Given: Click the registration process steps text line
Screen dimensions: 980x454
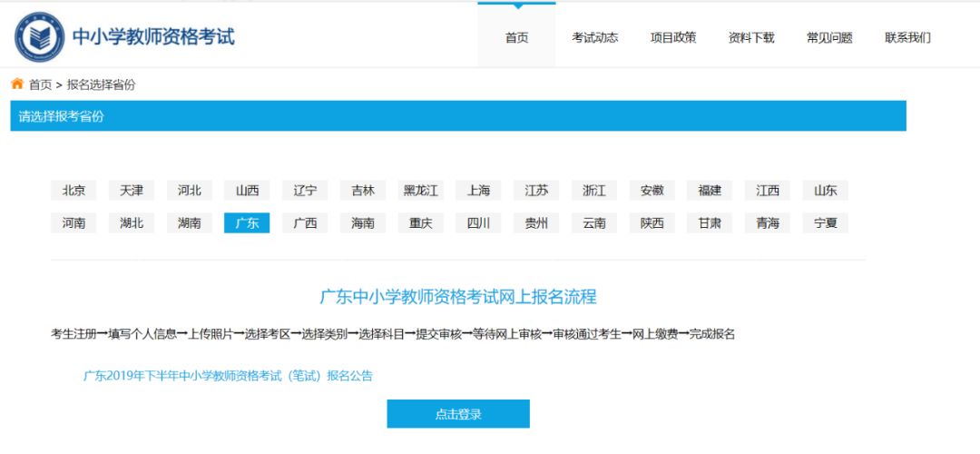Looking at the screenshot, I should tap(393, 334).
